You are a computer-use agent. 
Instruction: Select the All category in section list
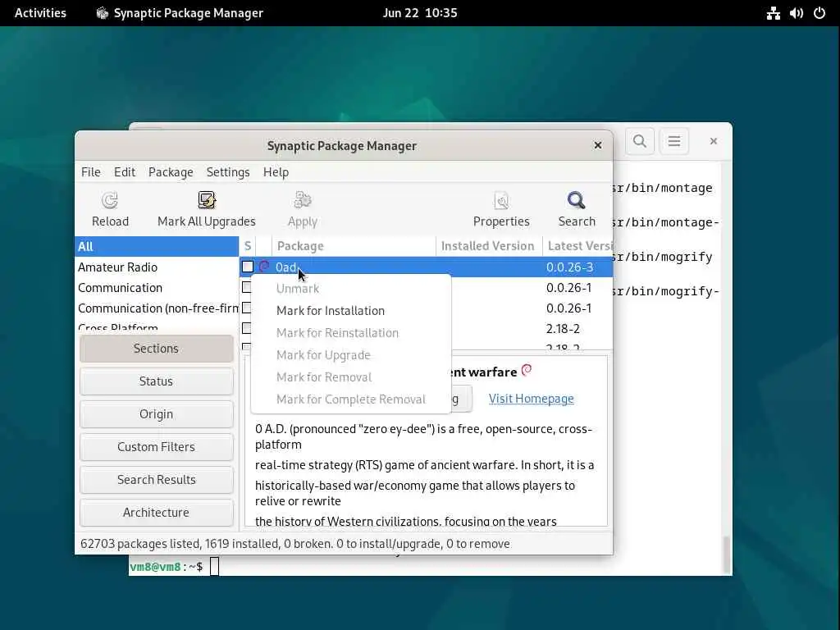coord(157,246)
